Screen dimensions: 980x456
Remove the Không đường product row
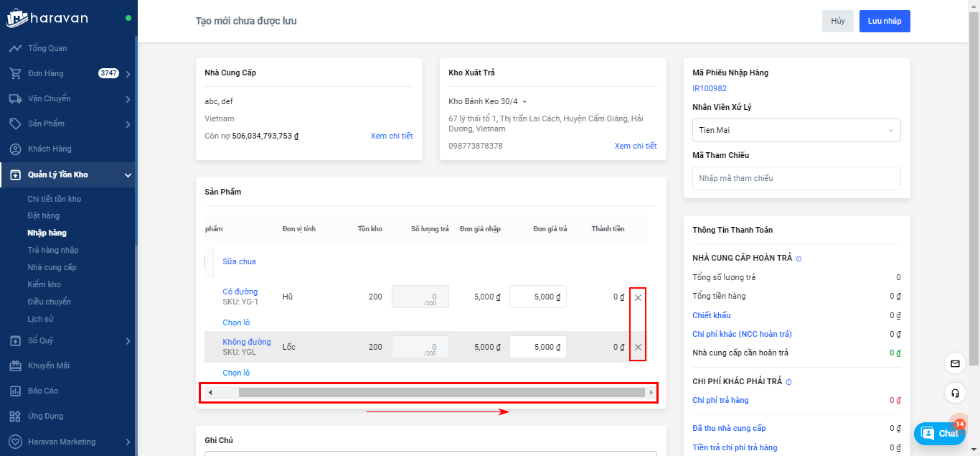[638, 348]
